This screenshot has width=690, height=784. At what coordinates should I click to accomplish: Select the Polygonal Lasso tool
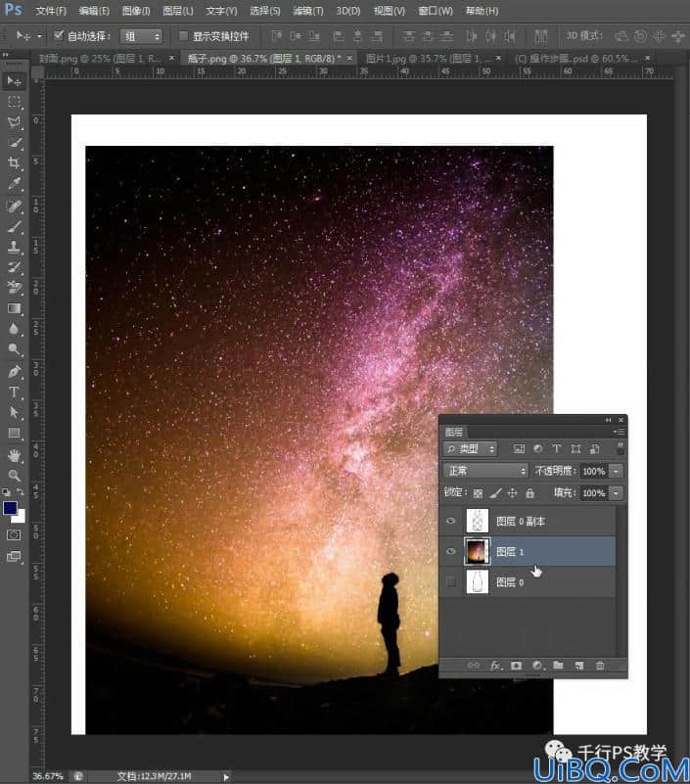tap(14, 122)
